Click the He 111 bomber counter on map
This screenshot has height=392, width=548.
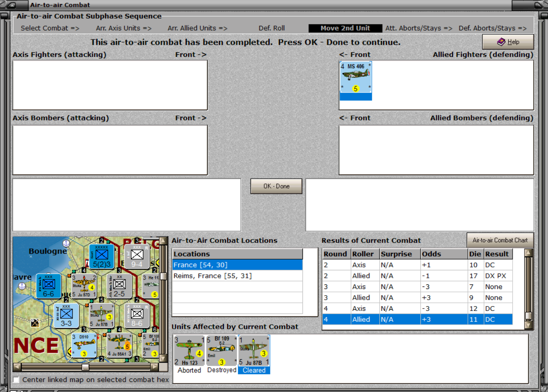pos(151,286)
